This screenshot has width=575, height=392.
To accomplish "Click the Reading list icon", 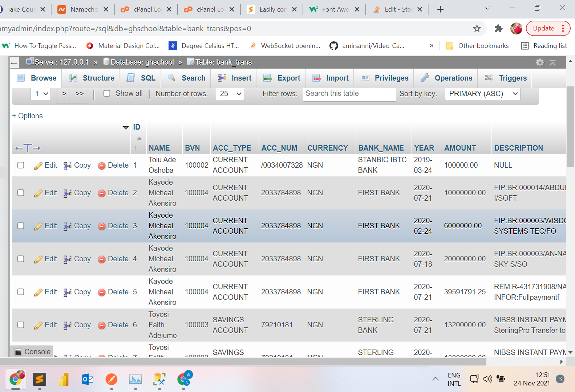I will point(525,46).
